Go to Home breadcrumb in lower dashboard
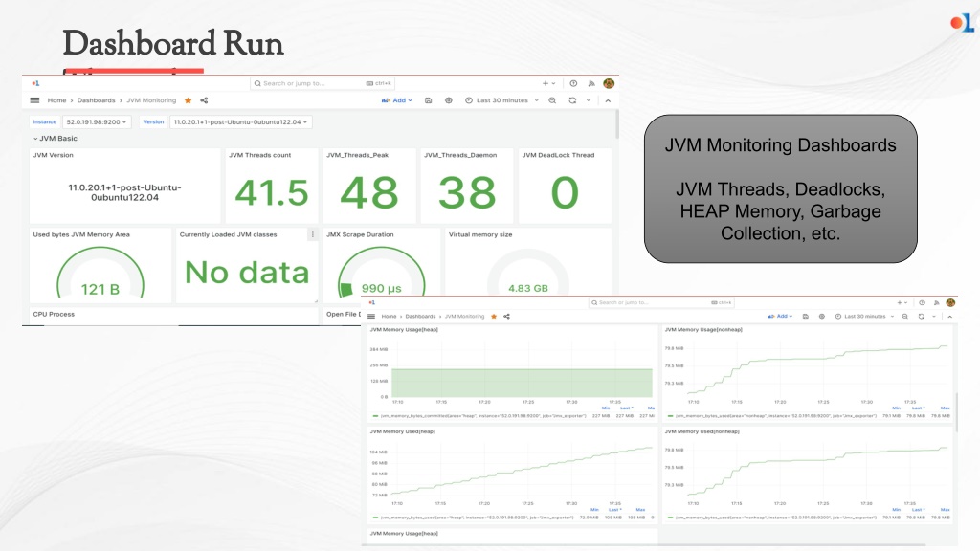The width and height of the screenshot is (980, 551). pyautogui.click(x=389, y=316)
